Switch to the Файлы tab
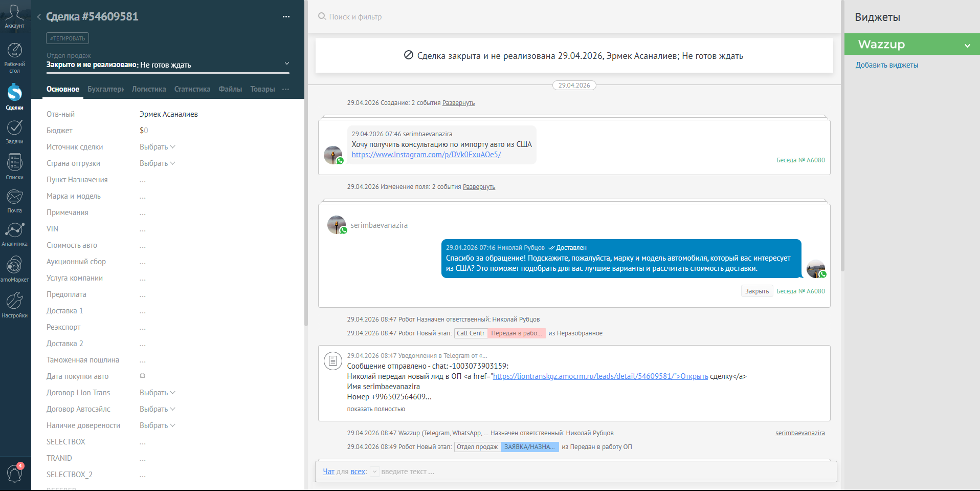980x491 pixels. (x=230, y=89)
